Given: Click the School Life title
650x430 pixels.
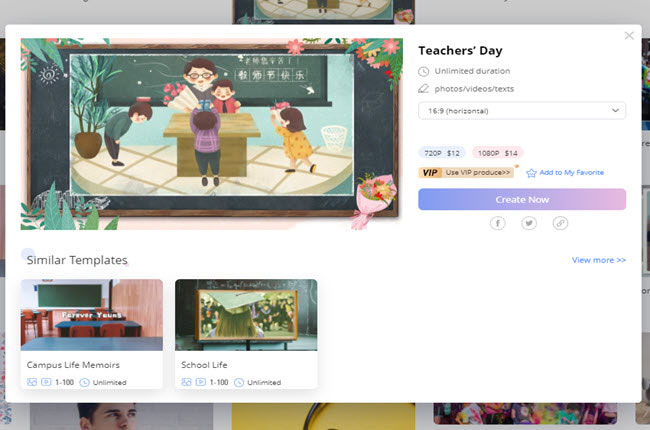Looking at the screenshot, I should pos(204,365).
